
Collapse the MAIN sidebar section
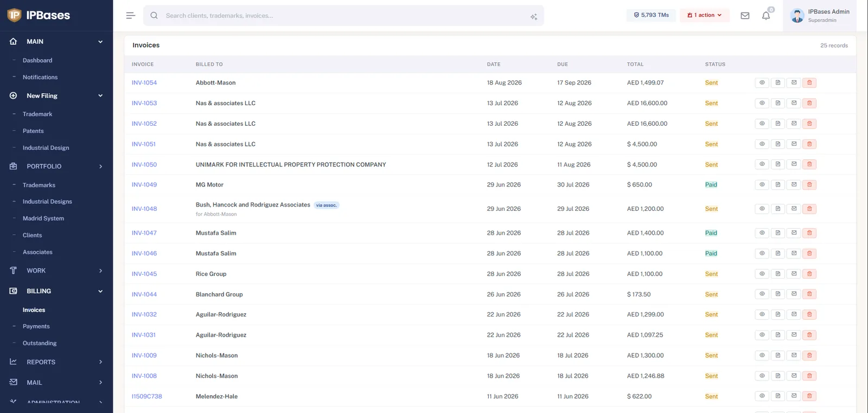(100, 42)
